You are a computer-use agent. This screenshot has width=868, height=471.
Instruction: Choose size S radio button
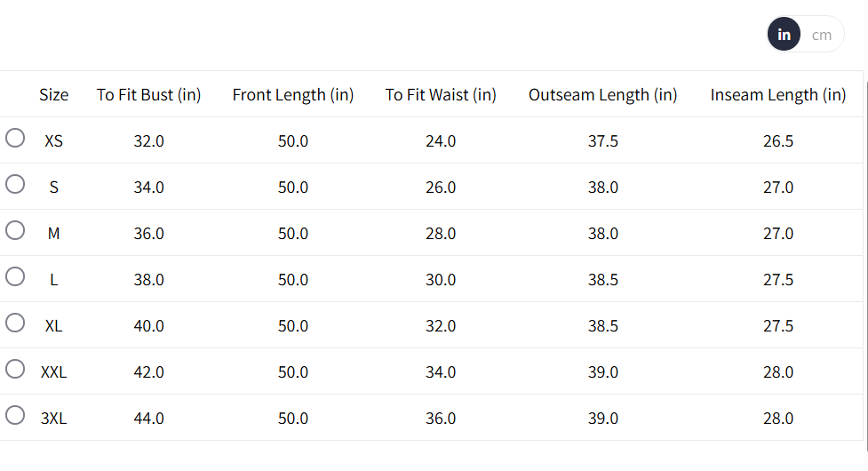15,184
